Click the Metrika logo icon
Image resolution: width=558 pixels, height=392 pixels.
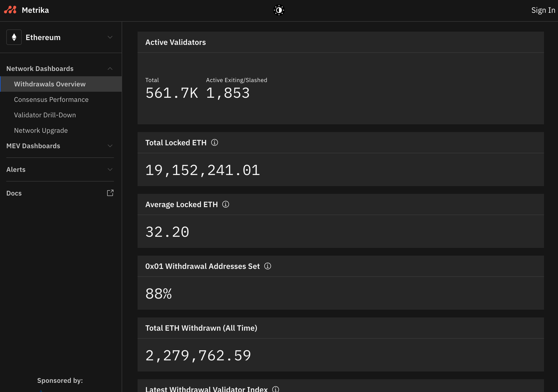tap(11, 10)
